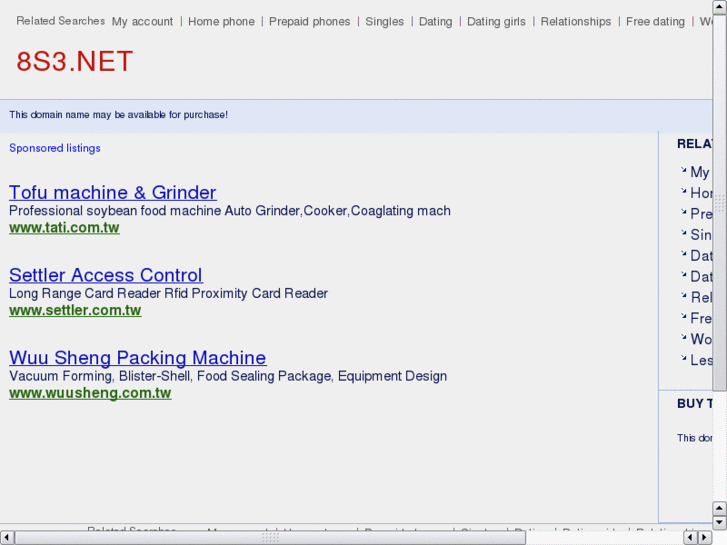Click 'Long Range Card Reader' description text
This screenshot has height=545, width=727.
pos(168,293)
